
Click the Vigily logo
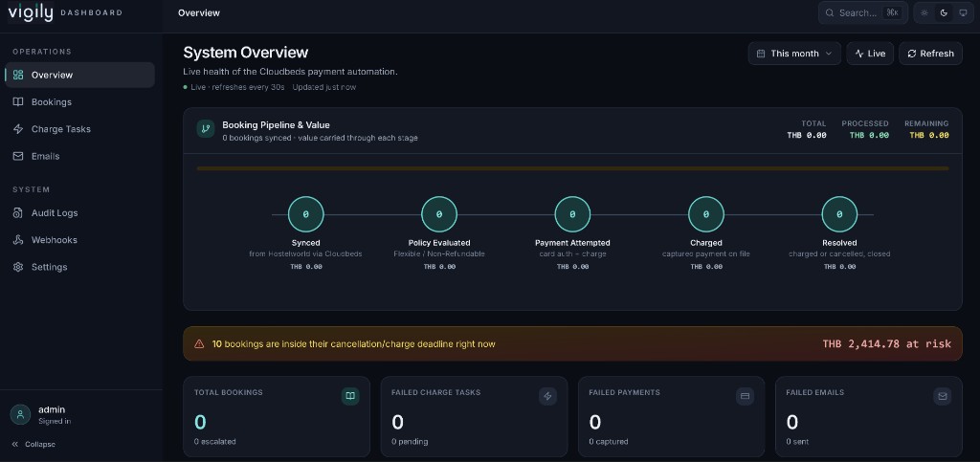click(x=31, y=11)
